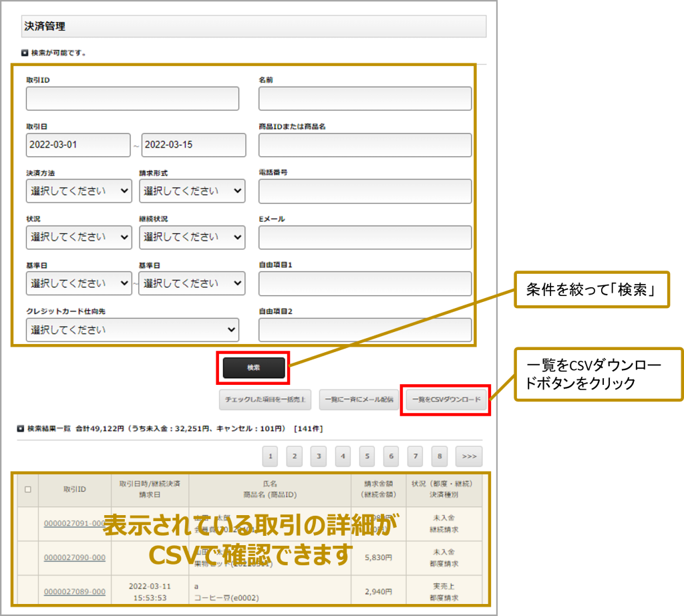The width and height of the screenshot is (684, 616).
Task: Click チェックした項目を一括売上 button
Action: [x=265, y=400]
